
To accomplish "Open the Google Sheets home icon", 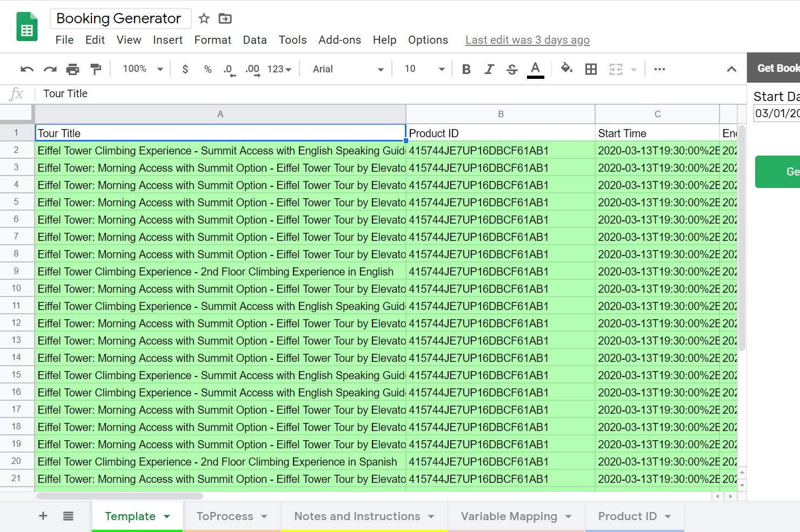I will (26, 26).
